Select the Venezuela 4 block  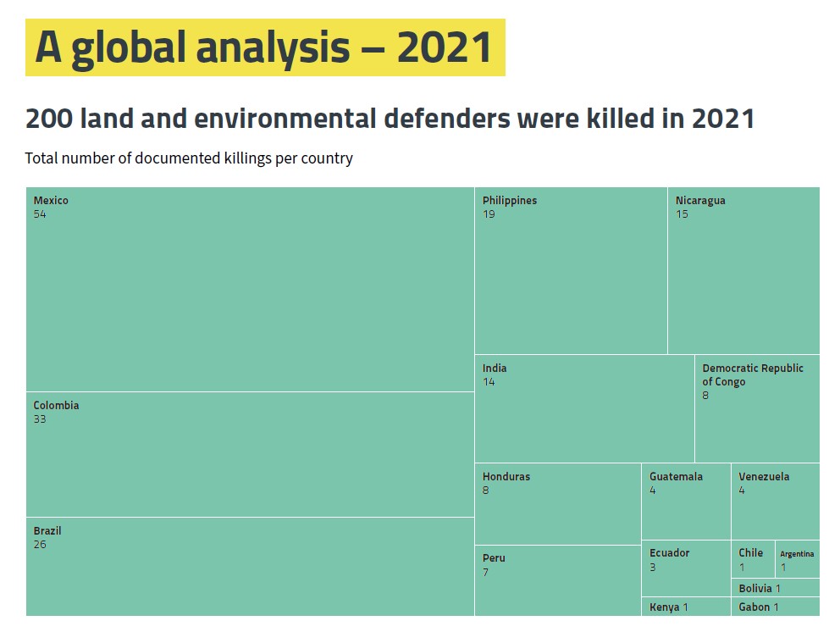[x=775, y=502]
